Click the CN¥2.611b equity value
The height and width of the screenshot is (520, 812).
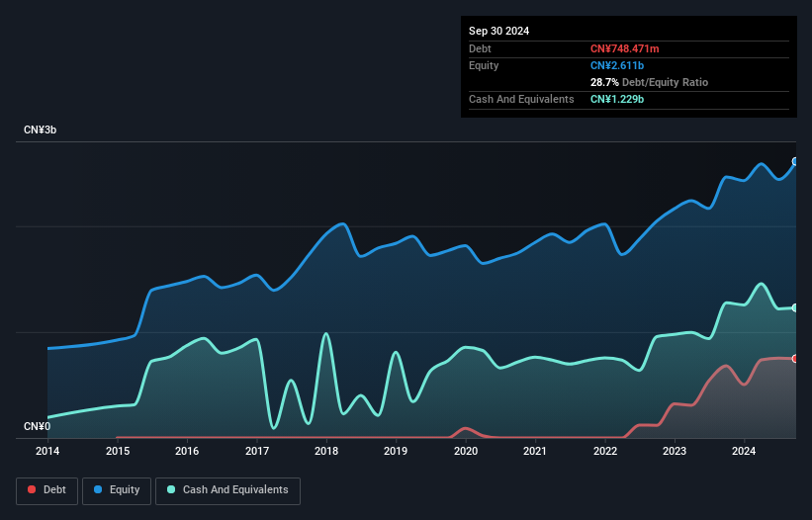(x=617, y=65)
